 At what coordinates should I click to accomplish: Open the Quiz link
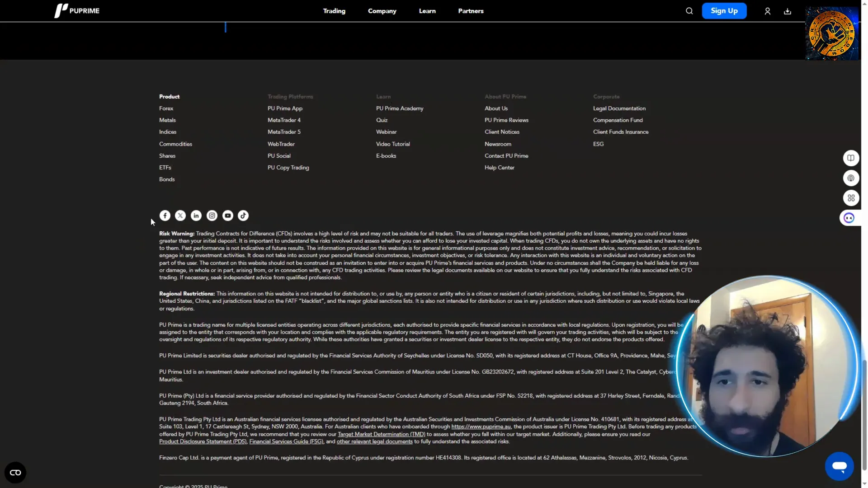[x=382, y=120]
